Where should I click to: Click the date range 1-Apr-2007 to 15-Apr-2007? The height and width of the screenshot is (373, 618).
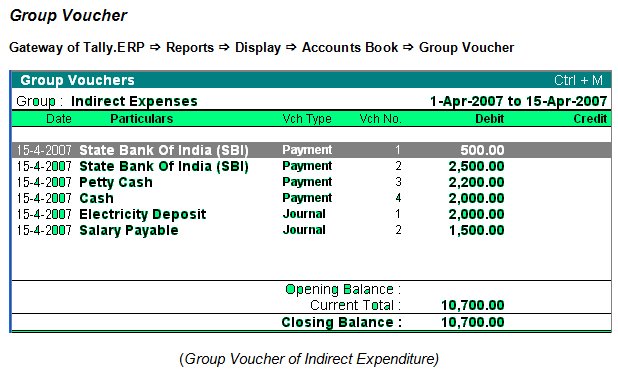click(518, 101)
